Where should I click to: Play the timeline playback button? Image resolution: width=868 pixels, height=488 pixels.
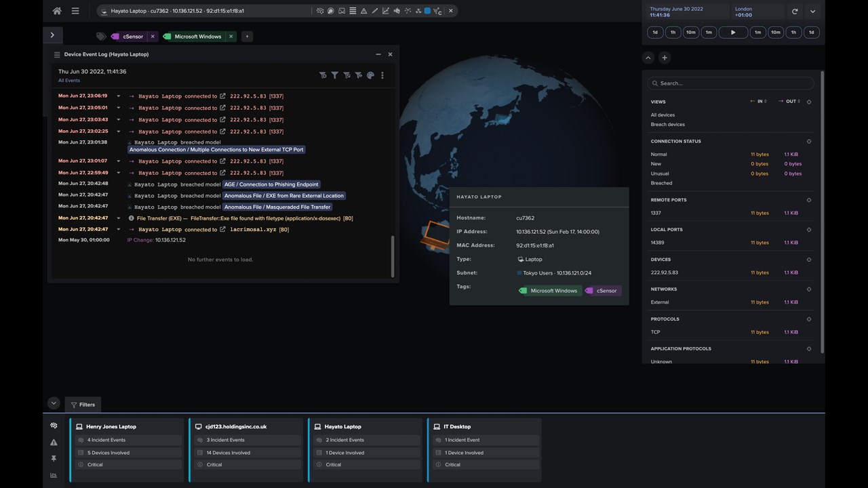point(732,32)
